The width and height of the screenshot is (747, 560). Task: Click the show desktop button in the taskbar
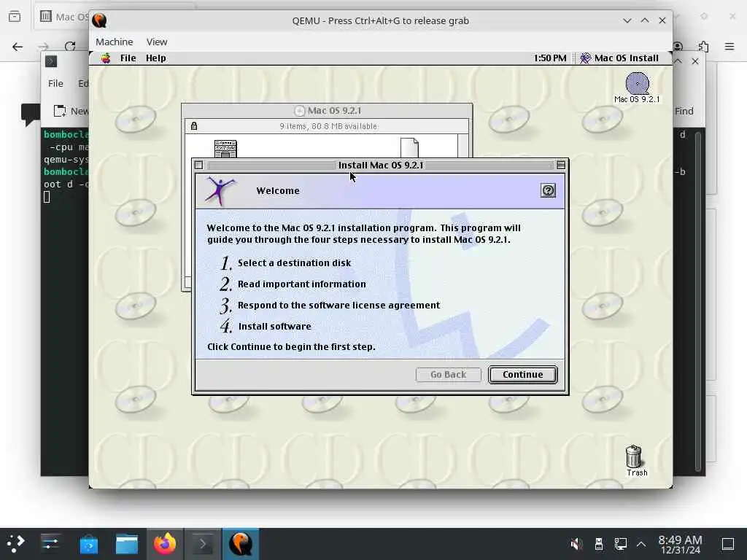point(728,544)
